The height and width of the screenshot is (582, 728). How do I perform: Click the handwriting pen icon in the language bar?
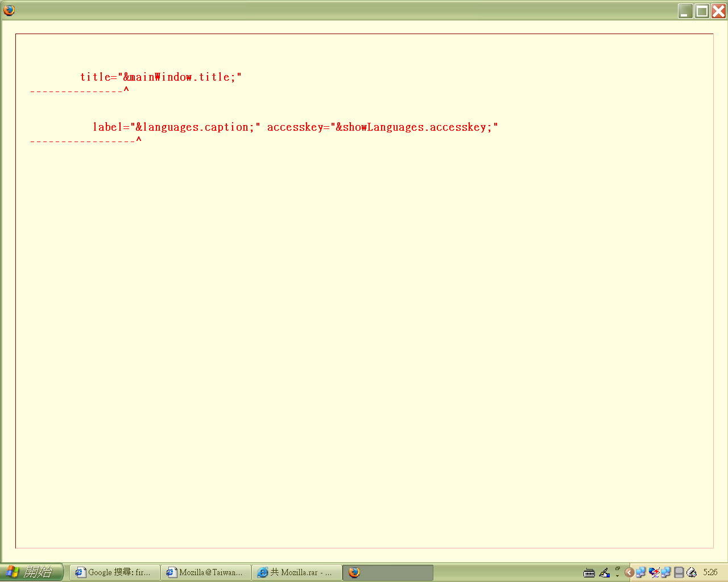(x=604, y=572)
